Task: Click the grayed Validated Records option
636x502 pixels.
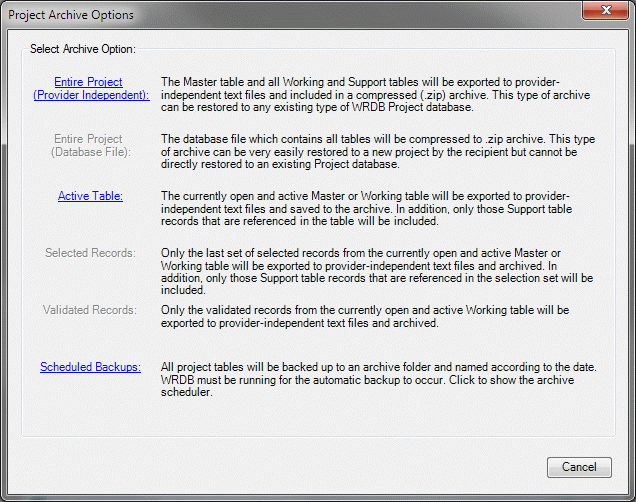Action: (90, 310)
